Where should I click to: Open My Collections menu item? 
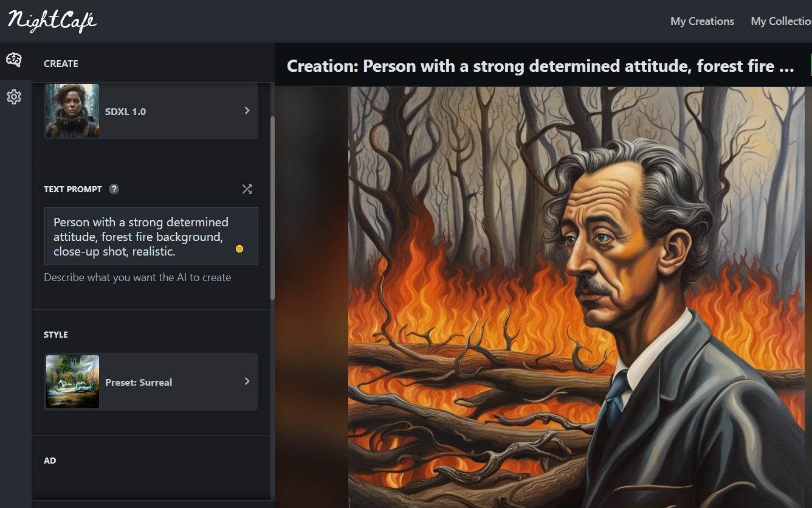[781, 21]
